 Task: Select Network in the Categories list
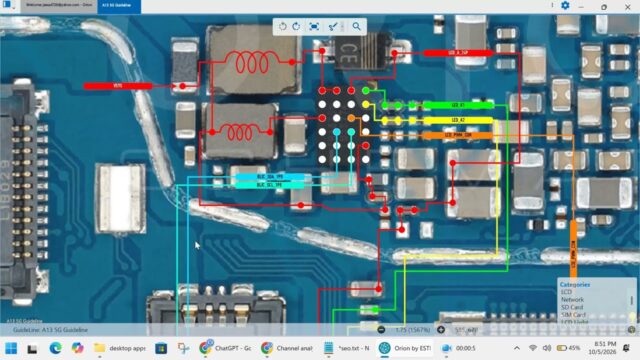point(572,300)
